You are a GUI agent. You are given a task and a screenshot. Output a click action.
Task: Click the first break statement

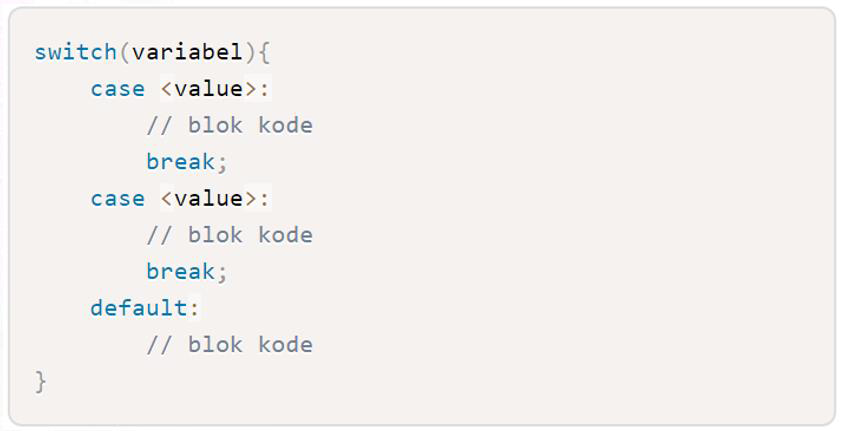click(x=187, y=162)
